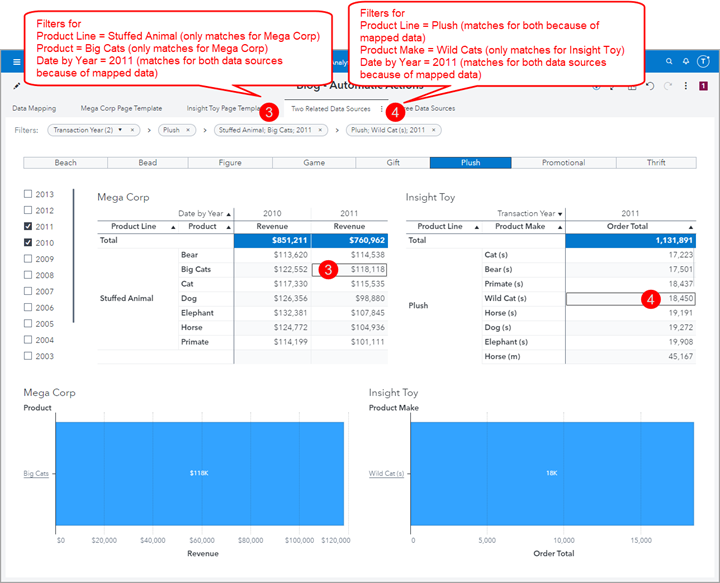This screenshot has height=583, width=720.
Task: Click Transaction Year header sort arrow
Action: tap(560, 214)
